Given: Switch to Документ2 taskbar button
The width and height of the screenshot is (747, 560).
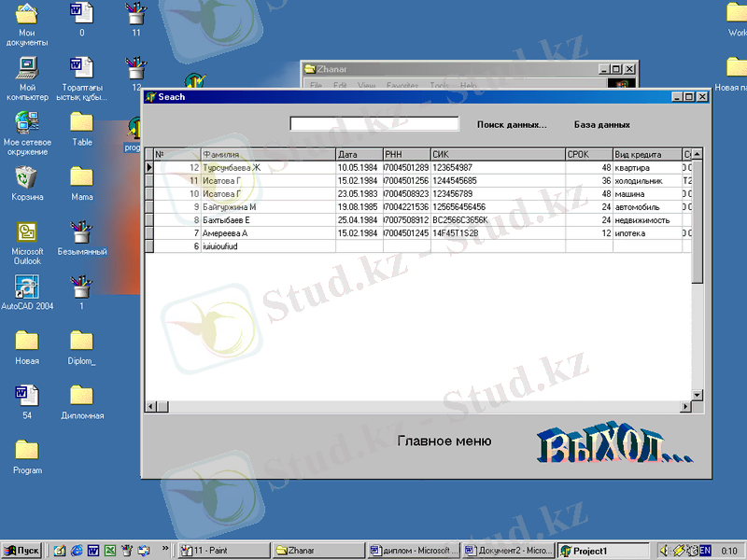Looking at the screenshot, I should click(x=508, y=551).
